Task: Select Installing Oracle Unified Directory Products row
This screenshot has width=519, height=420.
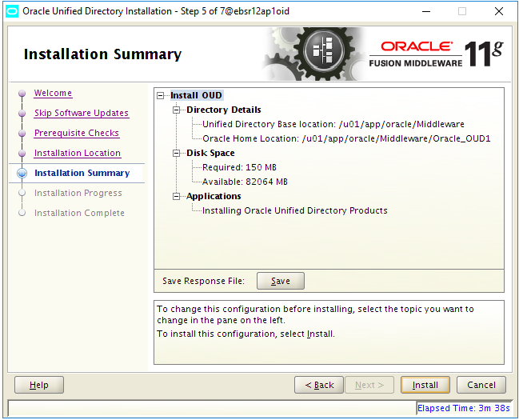Action: (295, 210)
